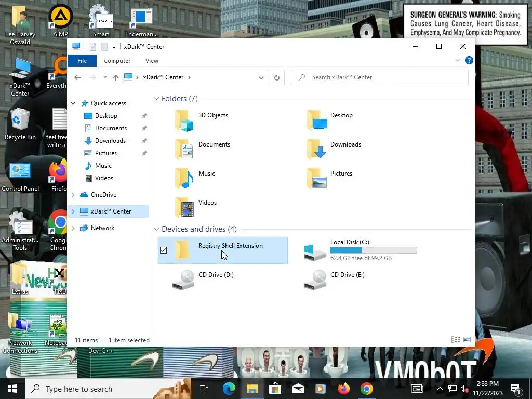Click the muted volume tray icon
This screenshot has width=532, height=399.
(x=464, y=389)
